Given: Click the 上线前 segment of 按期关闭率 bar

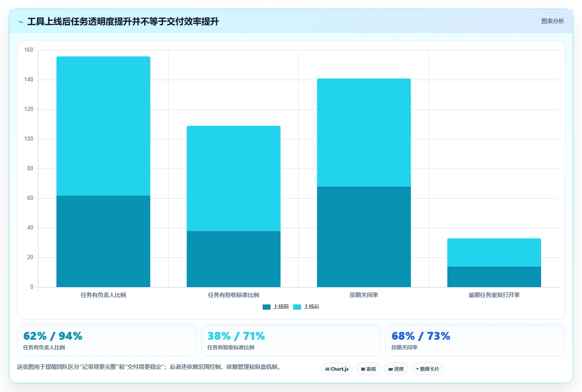Looking at the screenshot, I should point(364,237).
